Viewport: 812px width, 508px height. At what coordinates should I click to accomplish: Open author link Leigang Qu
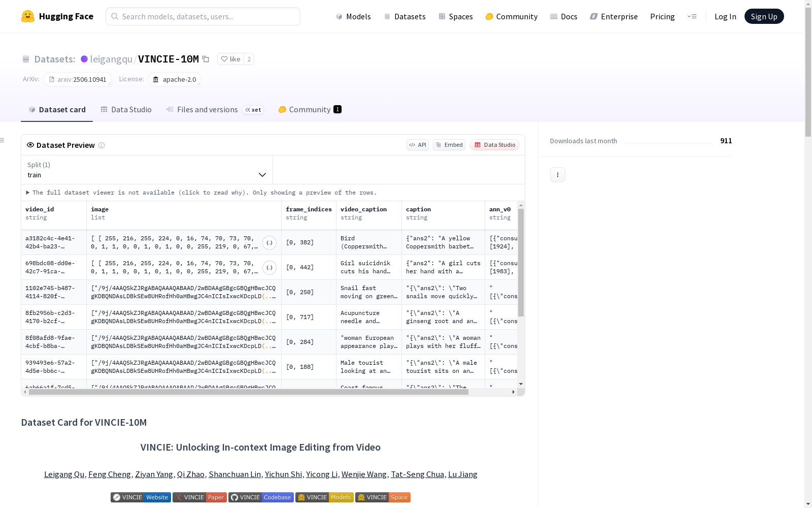64,474
